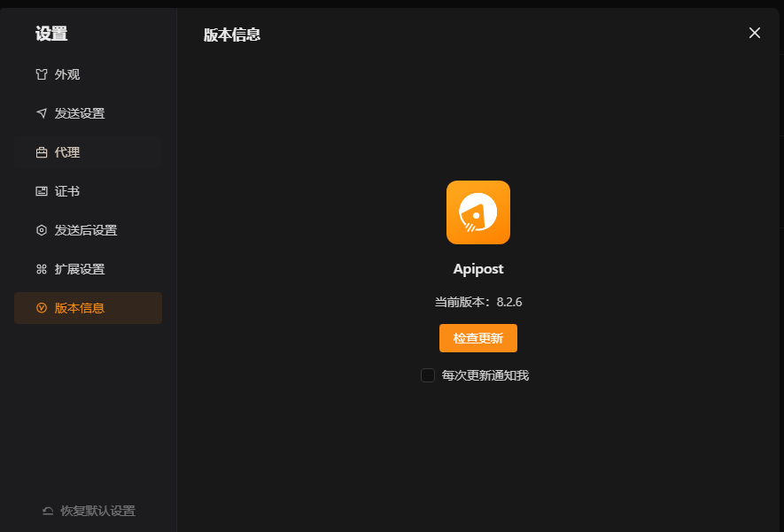
Task: Click the orange Apipost logo
Action: pos(478,212)
